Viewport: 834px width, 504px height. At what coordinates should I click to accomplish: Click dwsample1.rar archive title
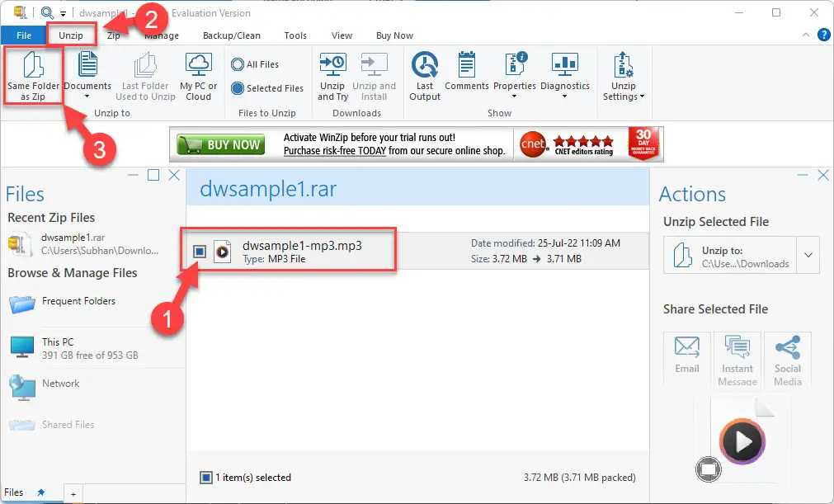pyautogui.click(x=268, y=189)
